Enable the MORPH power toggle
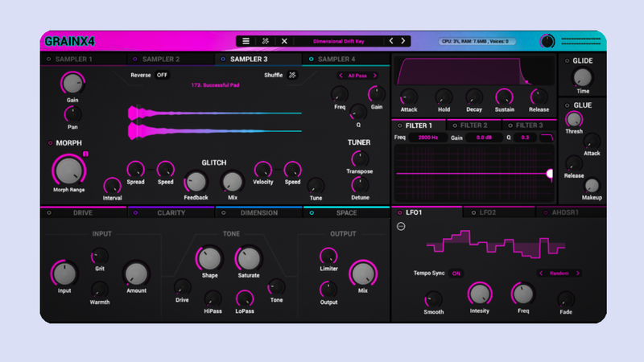Image resolution: width=644 pixels, height=362 pixels. click(x=49, y=143)
